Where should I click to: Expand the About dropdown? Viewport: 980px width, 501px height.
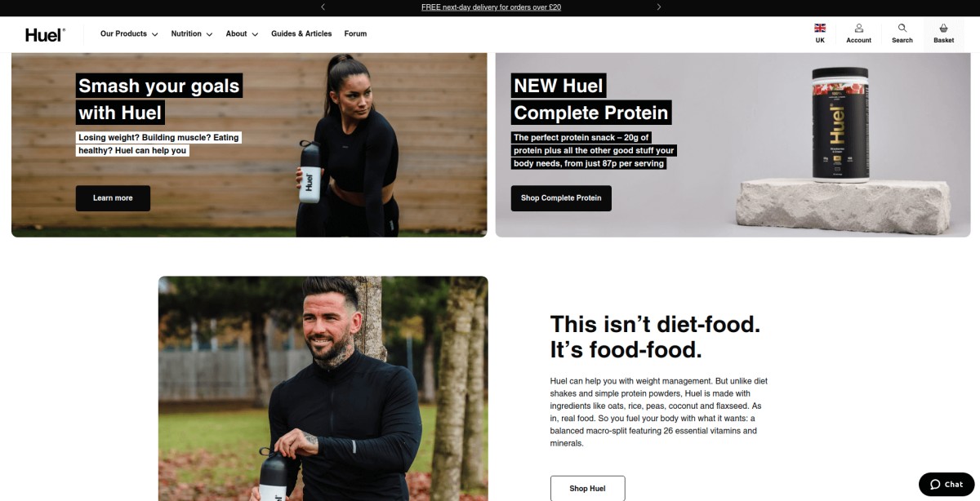[x=242, y=34]
